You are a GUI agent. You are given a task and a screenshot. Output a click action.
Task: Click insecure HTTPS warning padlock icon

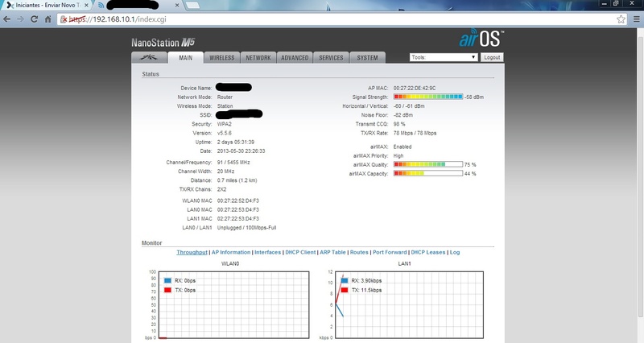pyautogui.click(x=64, y=19)
